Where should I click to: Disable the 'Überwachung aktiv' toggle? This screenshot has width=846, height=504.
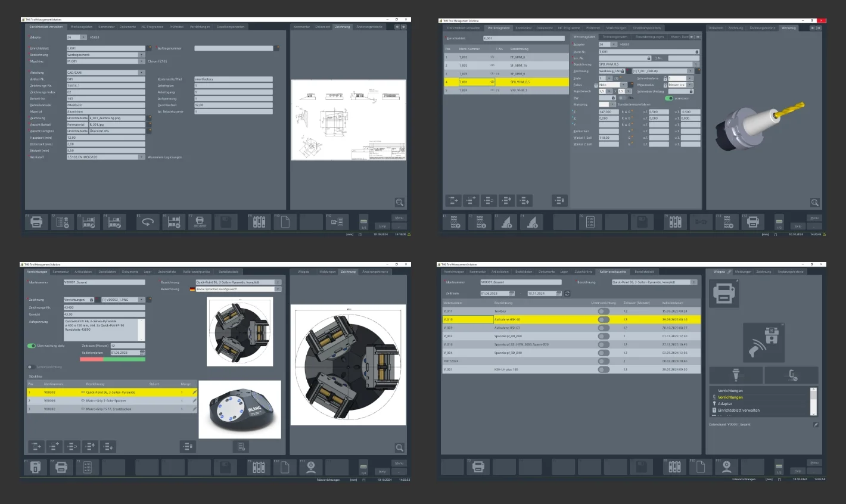click(x=32, y=346)
